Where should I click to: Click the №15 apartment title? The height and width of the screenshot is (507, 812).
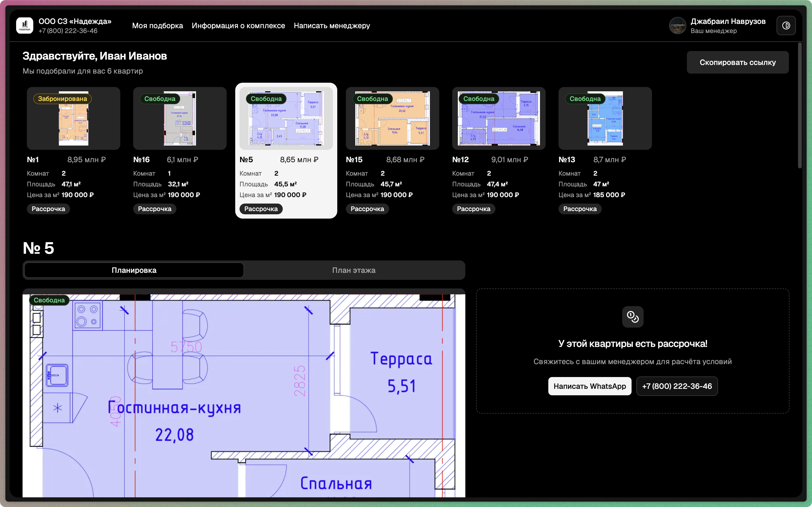point(354,160)
